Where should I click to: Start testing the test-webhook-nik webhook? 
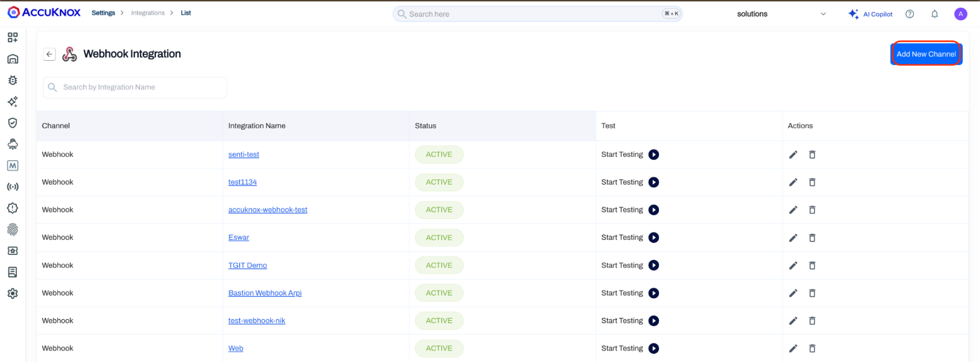653,321
